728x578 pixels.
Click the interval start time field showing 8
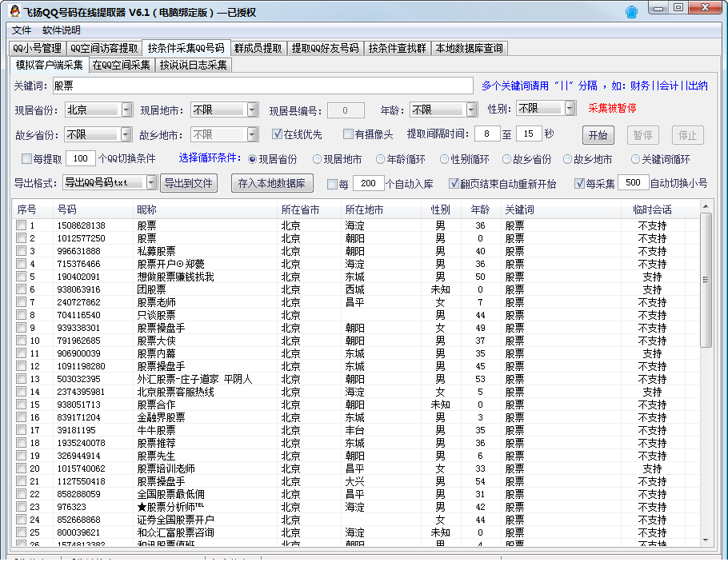[x=487, y=134]
